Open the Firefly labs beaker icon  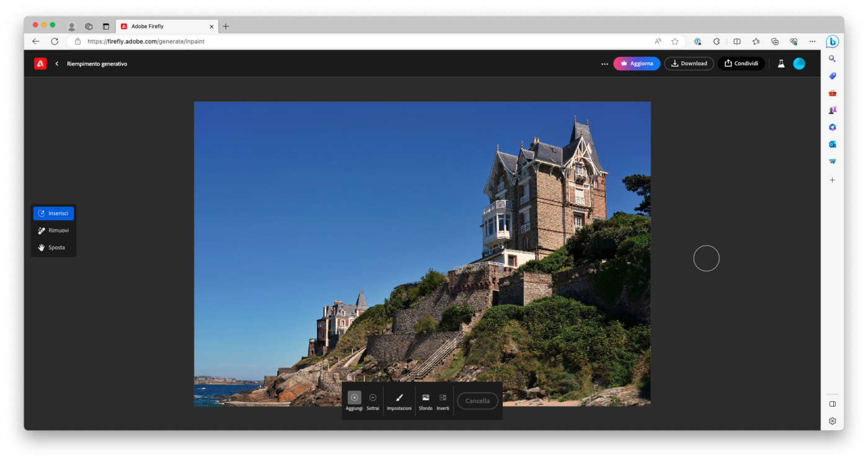(781, 63)
